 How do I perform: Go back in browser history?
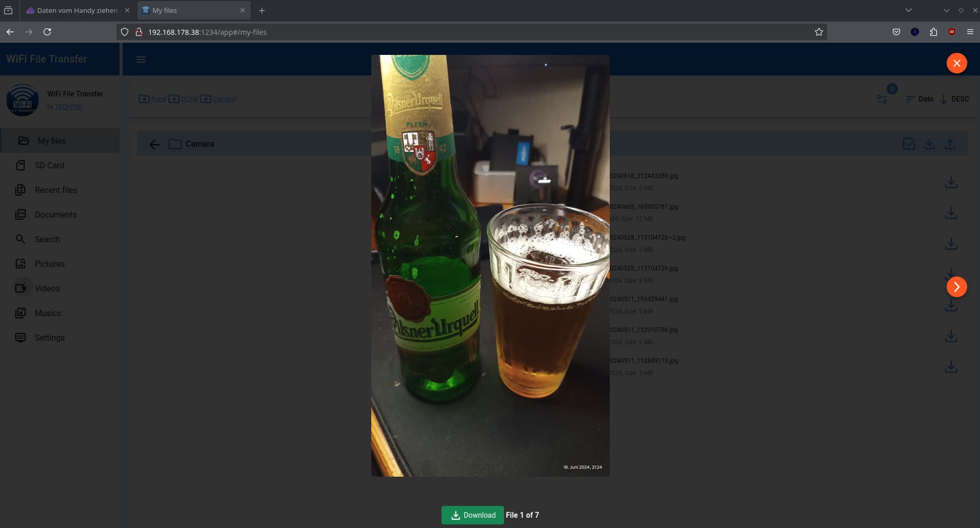tap(10, 32)
